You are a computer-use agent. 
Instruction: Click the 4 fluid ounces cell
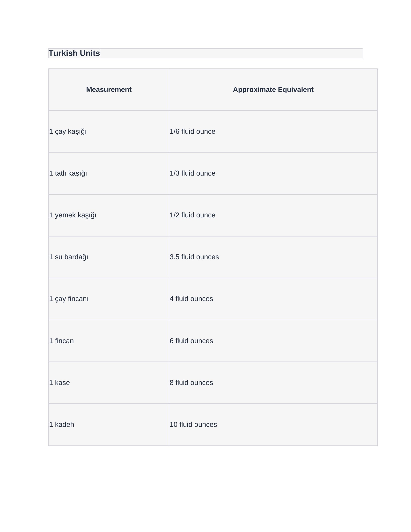(273, 299)
